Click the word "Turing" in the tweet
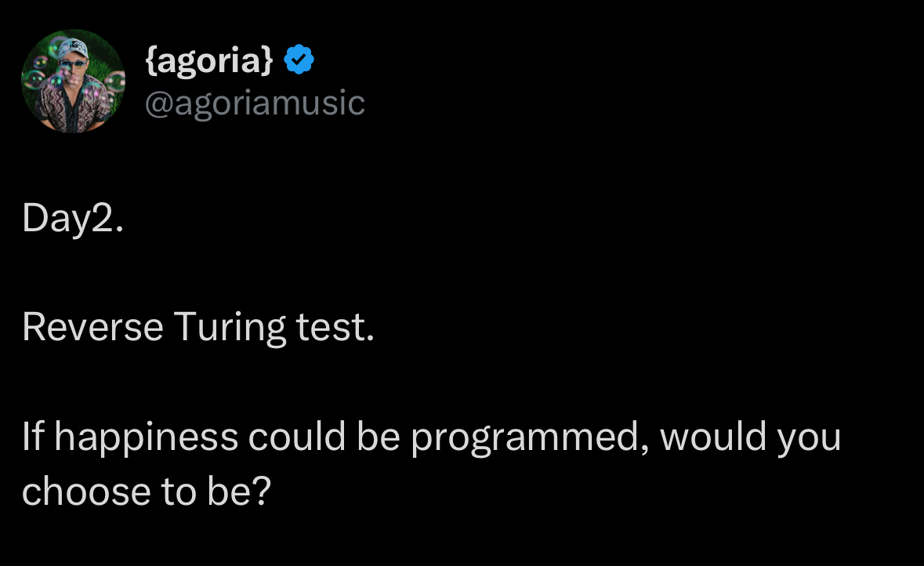This screenshot has width=924, height=566. (x=230, y=327)
